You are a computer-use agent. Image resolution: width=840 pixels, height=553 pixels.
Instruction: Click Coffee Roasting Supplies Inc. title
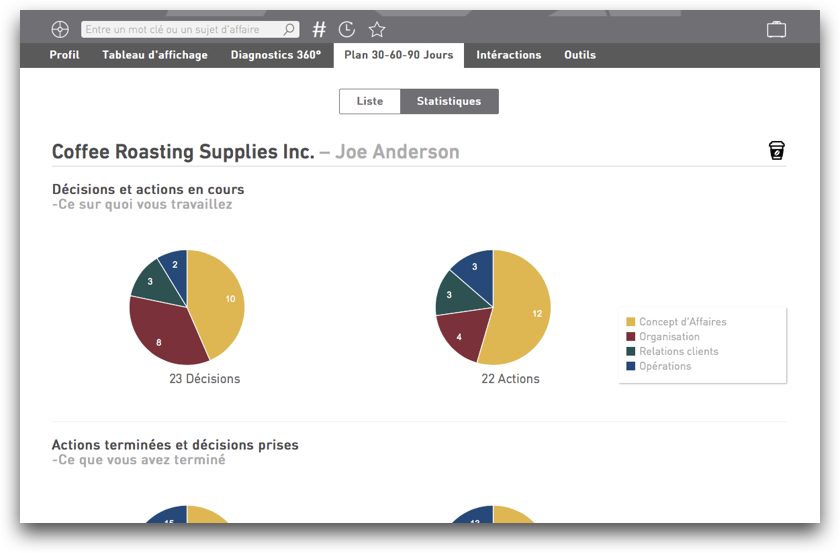[x=183, y=152]
